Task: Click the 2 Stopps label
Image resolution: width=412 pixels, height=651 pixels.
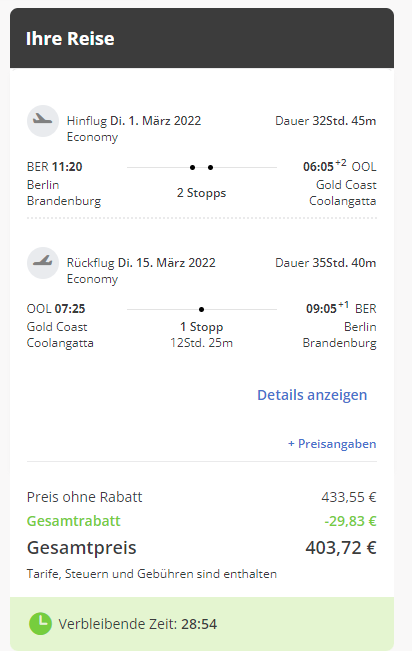Action: click(x=201, y=193)
